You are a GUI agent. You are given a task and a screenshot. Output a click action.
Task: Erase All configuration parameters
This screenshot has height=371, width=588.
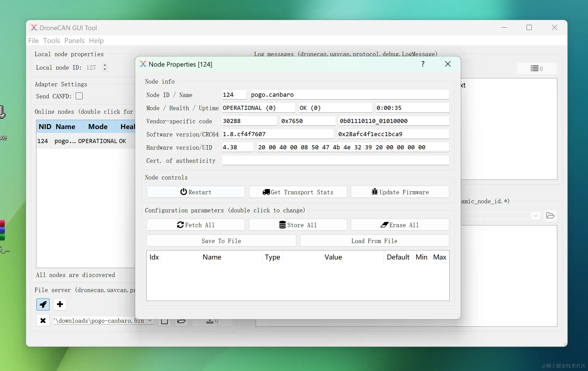click(x=400, y=225)
